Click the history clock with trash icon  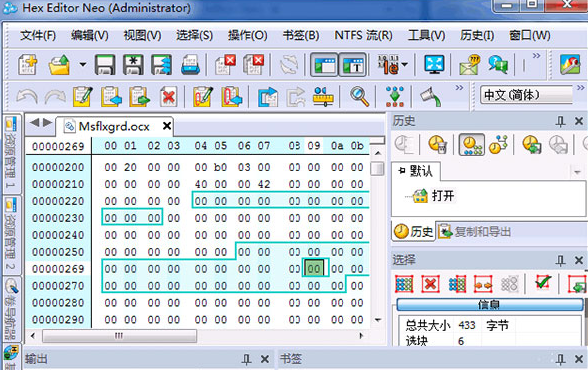(x=437, y=144)
